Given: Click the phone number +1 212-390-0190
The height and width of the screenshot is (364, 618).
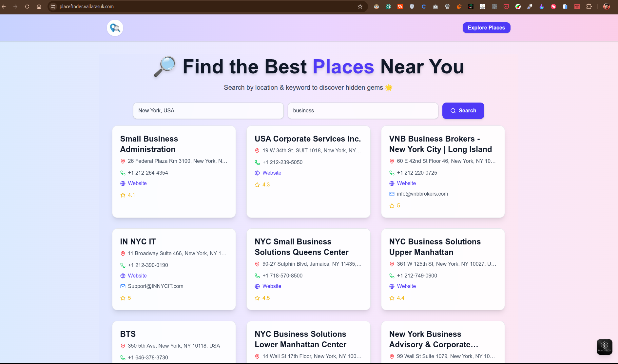Looking at the screenshot, I should [148, 265].
